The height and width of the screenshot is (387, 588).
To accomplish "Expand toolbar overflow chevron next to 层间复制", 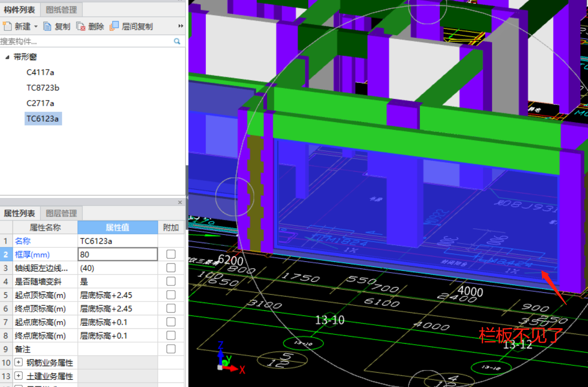I will tap(181, 26).
